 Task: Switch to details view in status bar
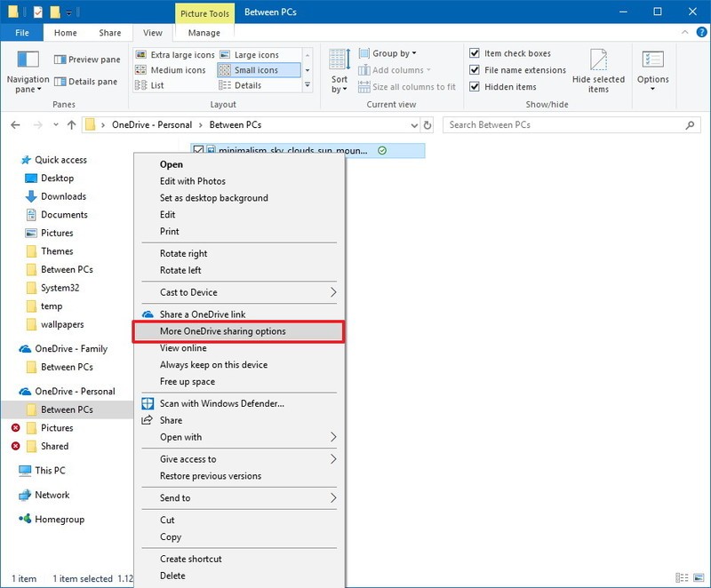682,577
